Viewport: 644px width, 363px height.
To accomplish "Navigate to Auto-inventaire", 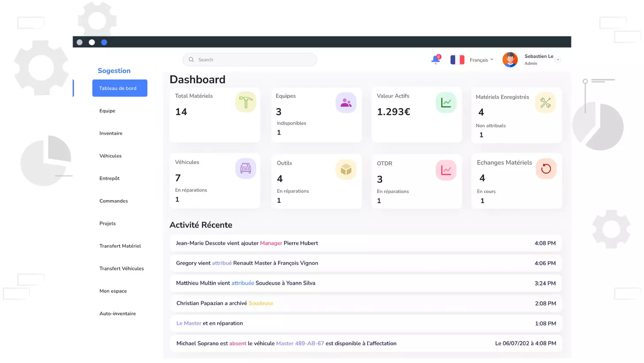I will (117, 313).
